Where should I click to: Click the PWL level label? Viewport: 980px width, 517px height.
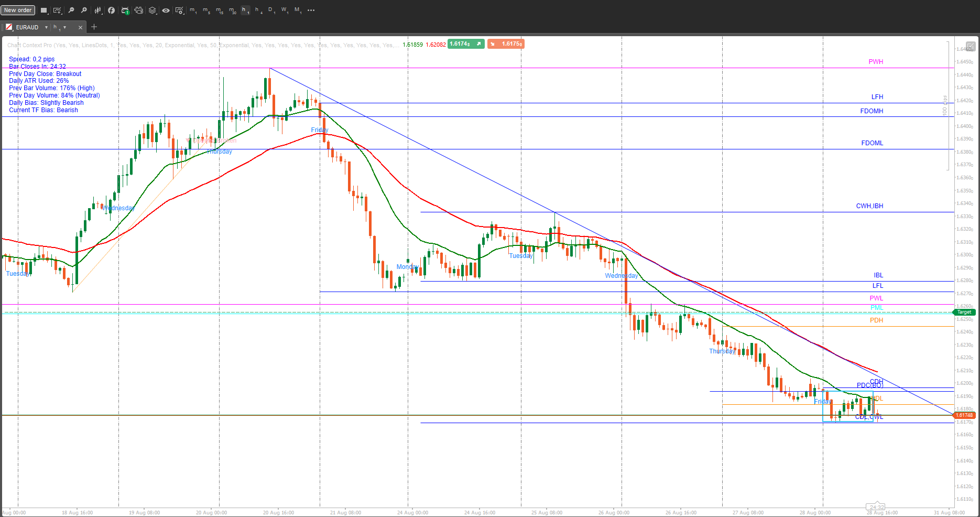click(x=876, y=298)
